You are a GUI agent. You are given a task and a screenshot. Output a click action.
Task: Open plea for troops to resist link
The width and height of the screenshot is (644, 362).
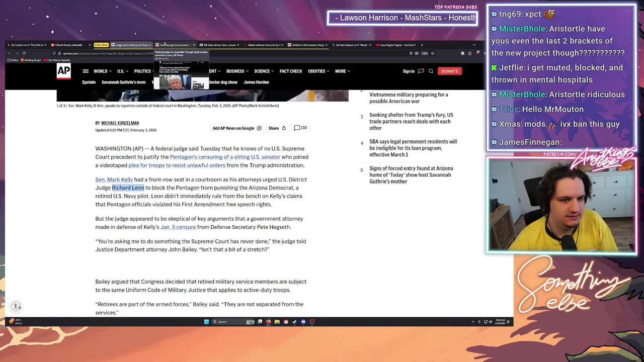177,165
